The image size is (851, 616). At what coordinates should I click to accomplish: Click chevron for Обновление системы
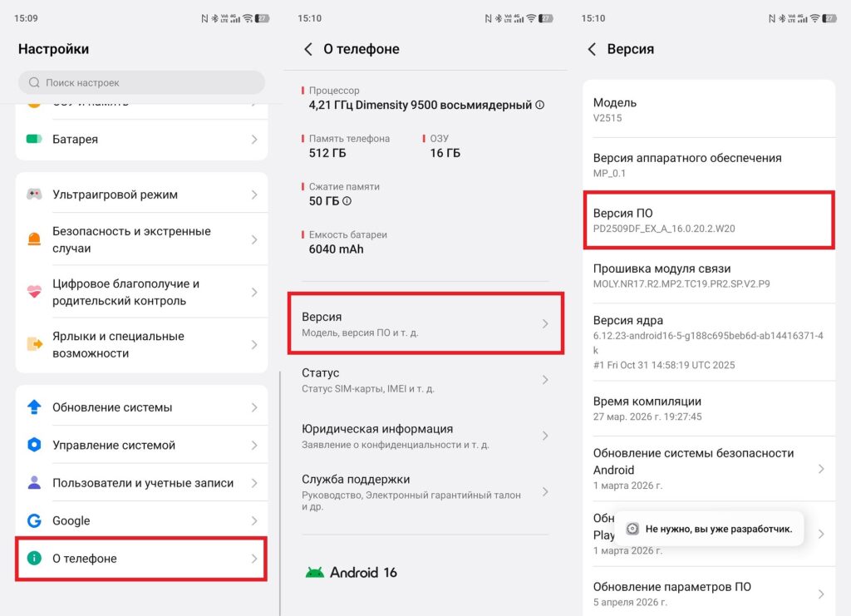tap(254, 407)
